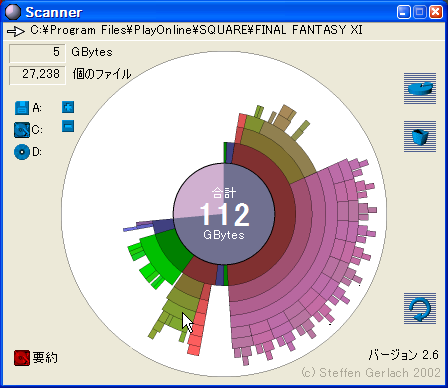Click the red radial strip under cursor
448x388 pixels.
(x=199, y=320)
